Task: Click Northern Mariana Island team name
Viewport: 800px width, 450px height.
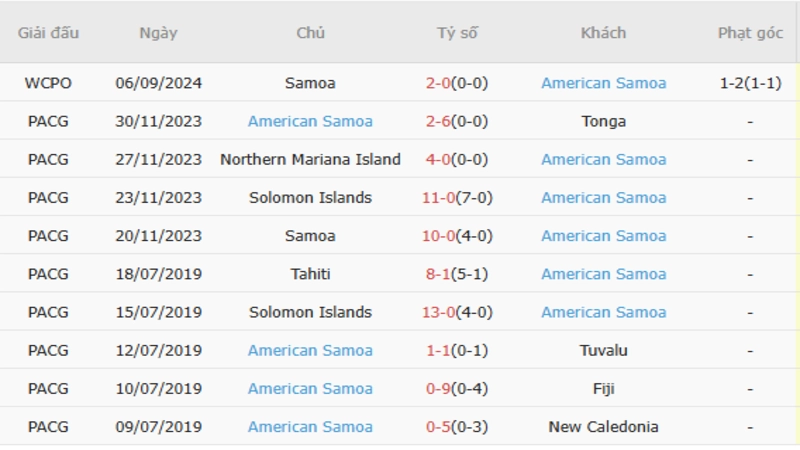Action: pos(310,159)
